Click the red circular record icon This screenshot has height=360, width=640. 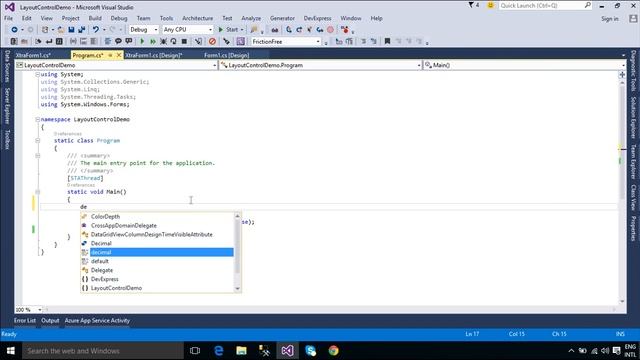(330, 29)
